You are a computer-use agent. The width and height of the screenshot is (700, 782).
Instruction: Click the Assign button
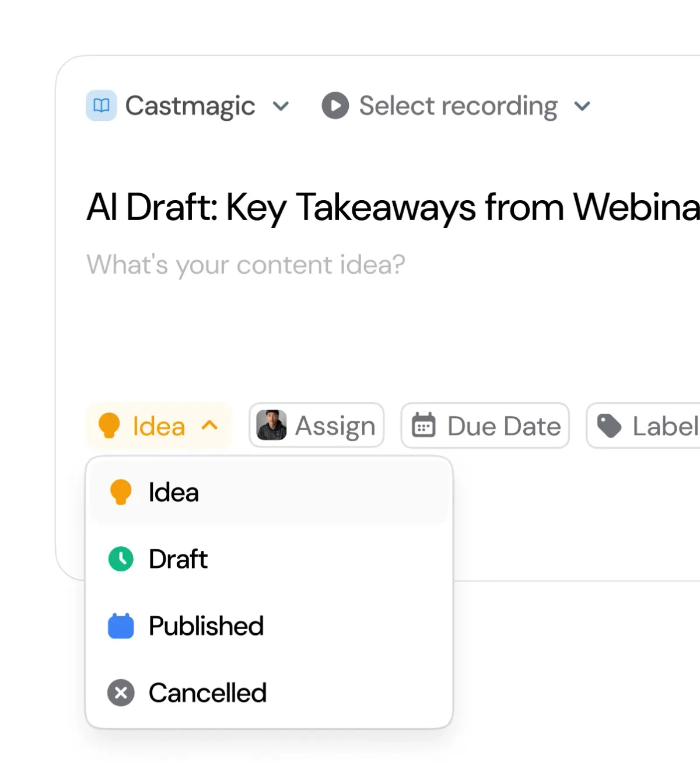(316, 426)
